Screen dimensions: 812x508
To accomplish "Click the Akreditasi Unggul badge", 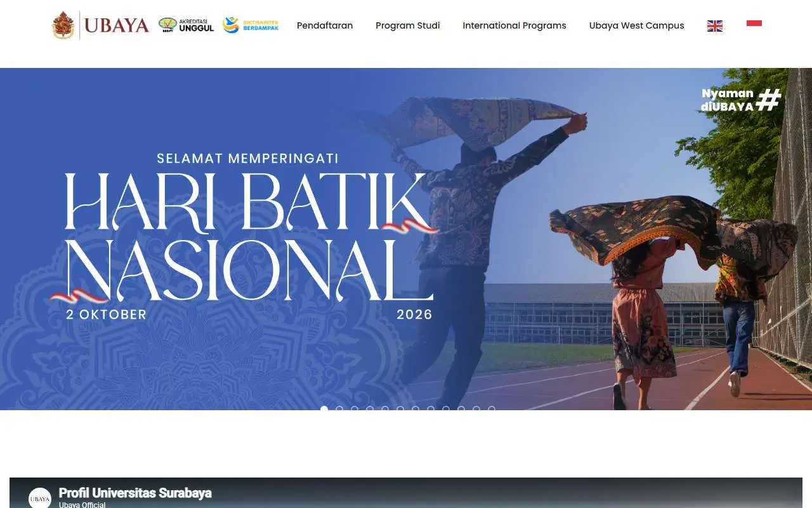I will [186, 25].
